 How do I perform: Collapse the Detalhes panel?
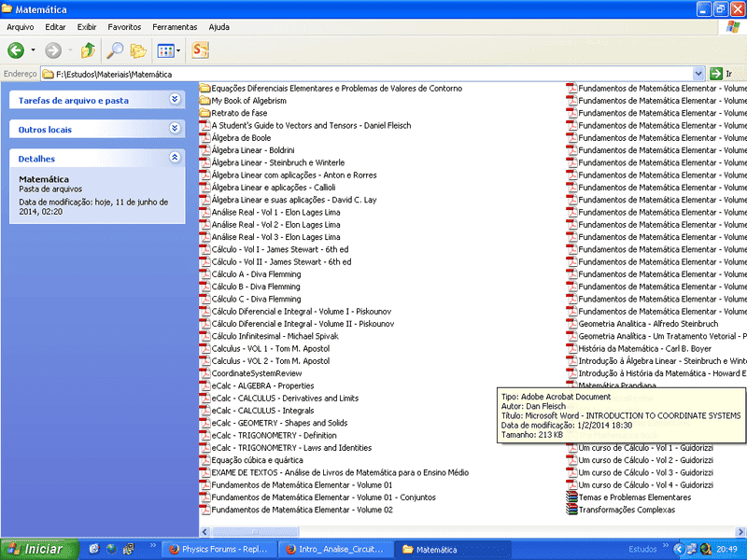(175, 159)
